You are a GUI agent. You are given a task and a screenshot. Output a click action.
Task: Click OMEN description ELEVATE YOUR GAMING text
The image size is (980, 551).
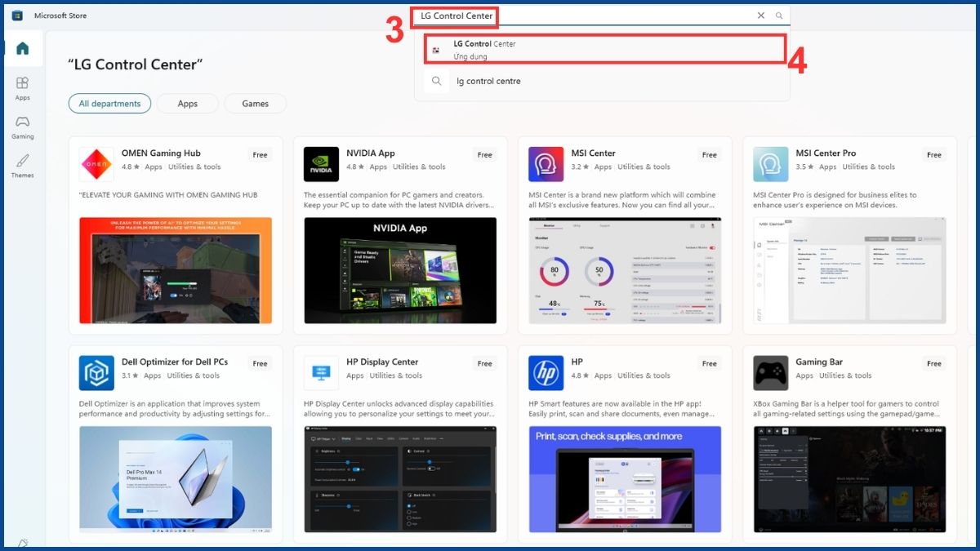point(168,195)
